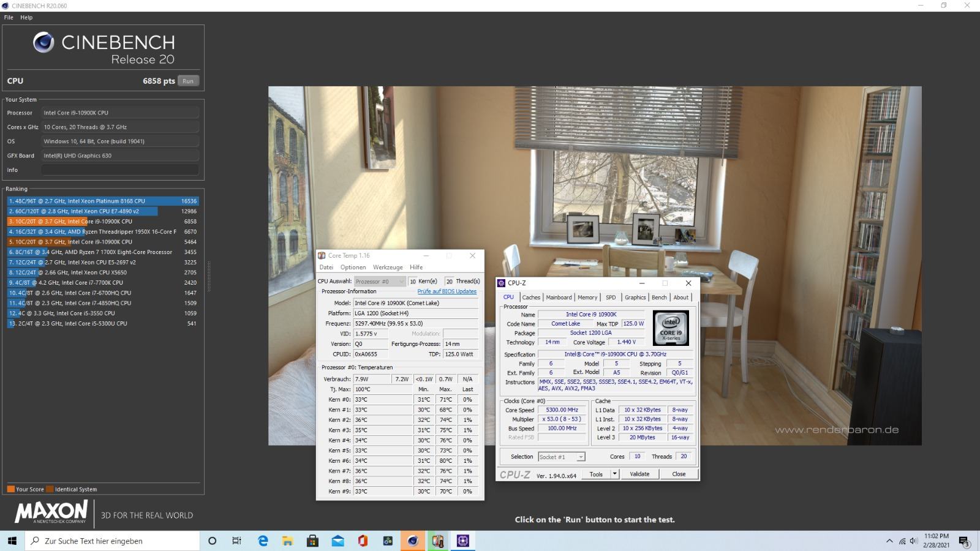
Task: Click Intel Core i9 logo in CPU-Z
Action: pos(671,328)
